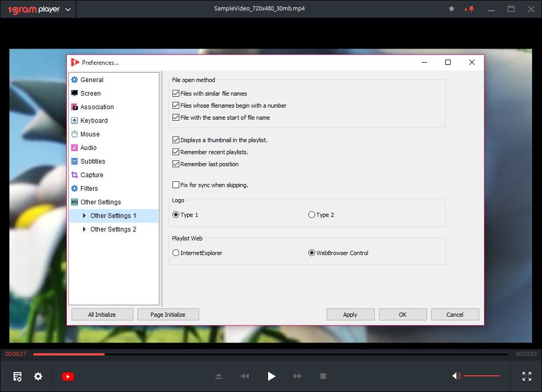Click the Page Initialize button
Screen dimensions: 542x392
[x=168, y=315]
